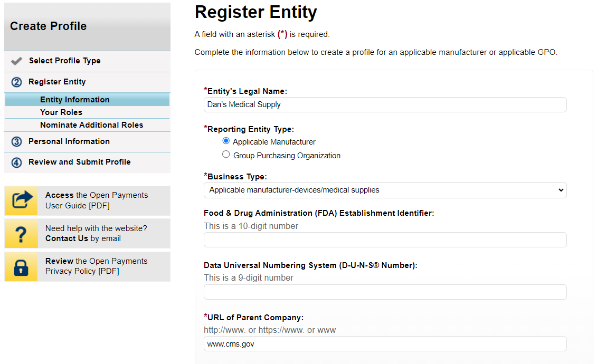Open Personal Information step
606x364 pixels.
[69, 141]
